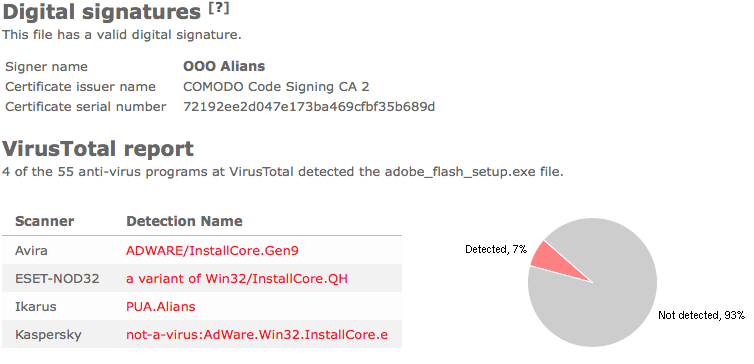Click the Scanner column header
754x364 pixels.
coord(45,221)
